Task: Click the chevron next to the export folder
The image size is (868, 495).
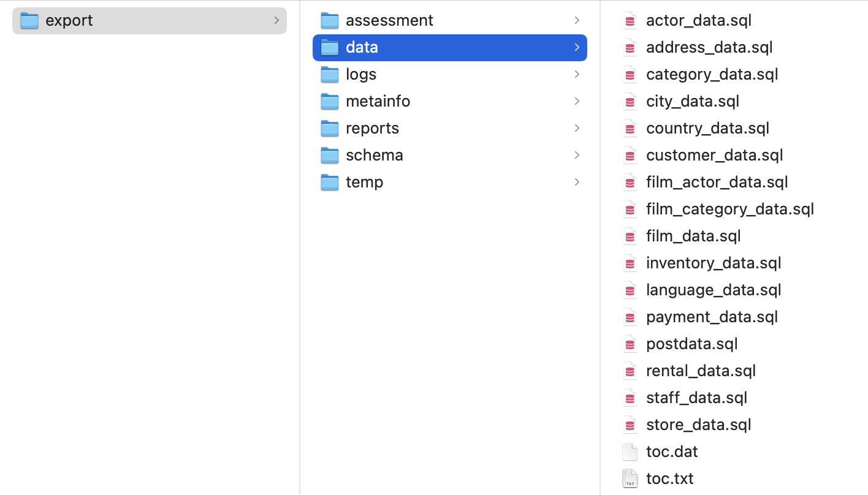Action: click(x=277, y=20)
